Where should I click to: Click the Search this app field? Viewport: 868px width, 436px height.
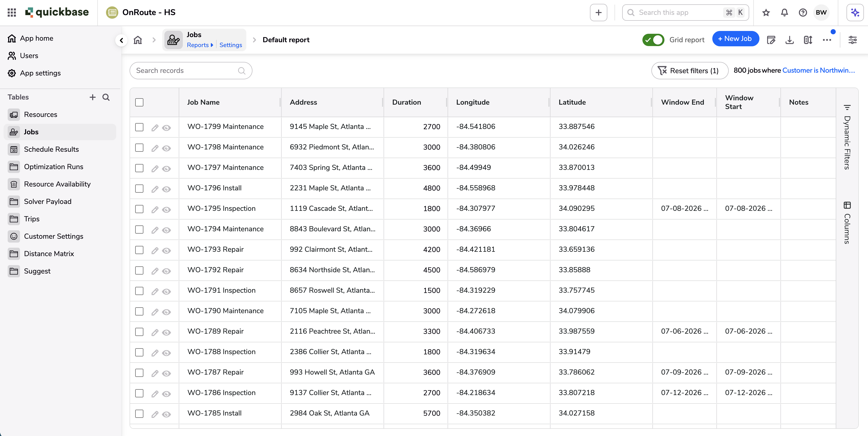pyautogui.click(x=685, y=13)
